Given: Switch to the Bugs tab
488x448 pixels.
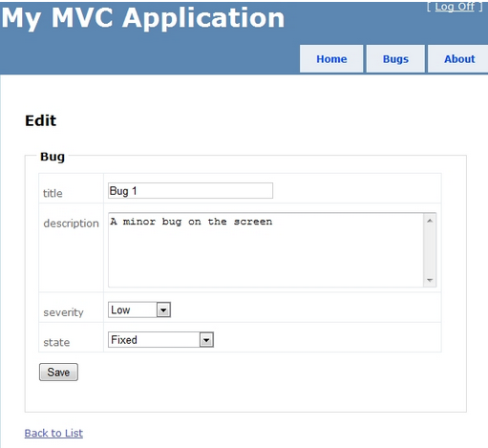Looking at the screenshot, I should click(395, 59).
